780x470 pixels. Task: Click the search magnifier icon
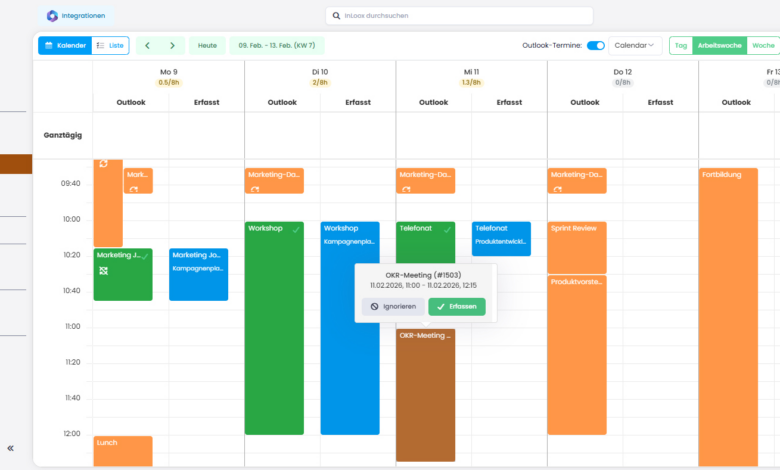pyautogui.click(x=335, y=16)
